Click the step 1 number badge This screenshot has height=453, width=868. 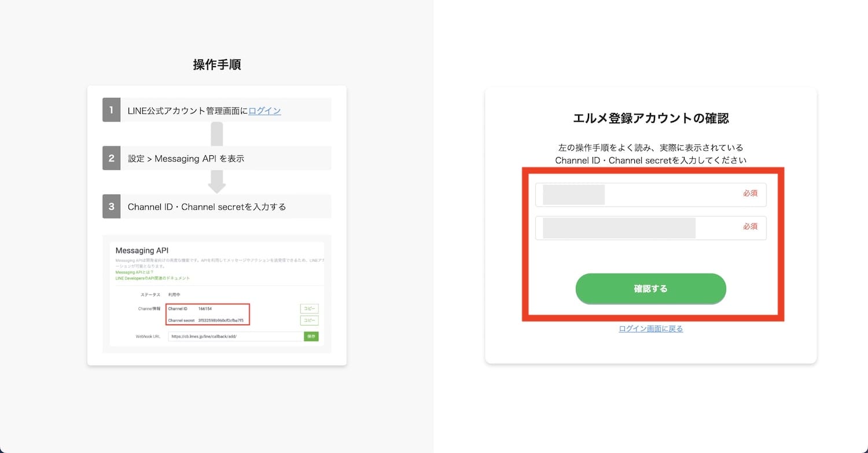[111, 110]
